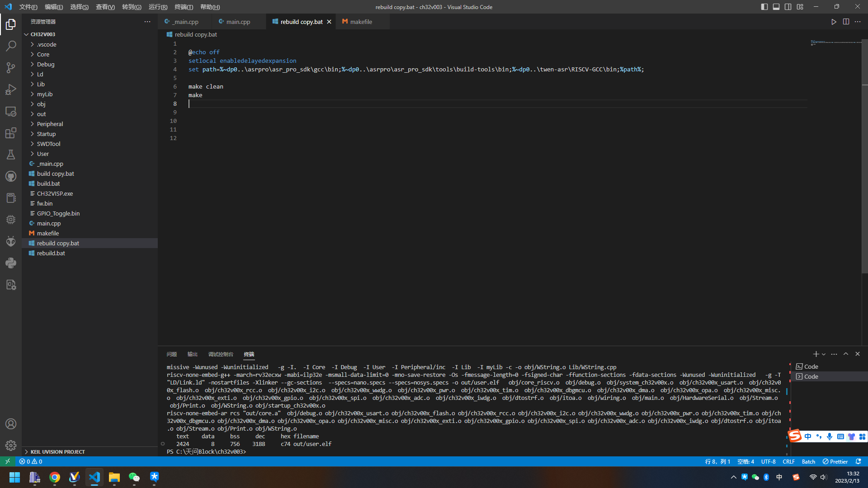Open the Accounts menu icon
This screenshot has height=488, width=868.
click(x=11, y=424)
